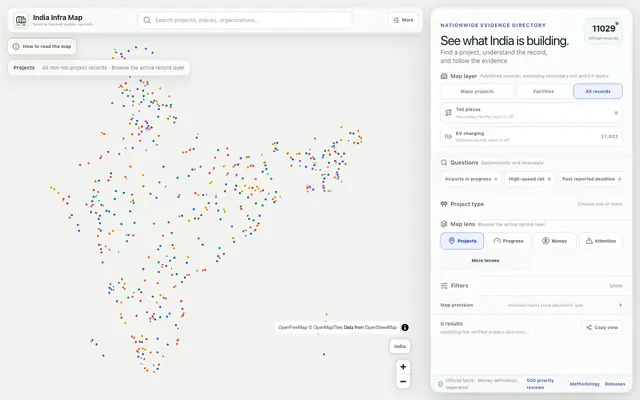Open the Releases link
Screen dimensions: 640x400
pos(615,384)
